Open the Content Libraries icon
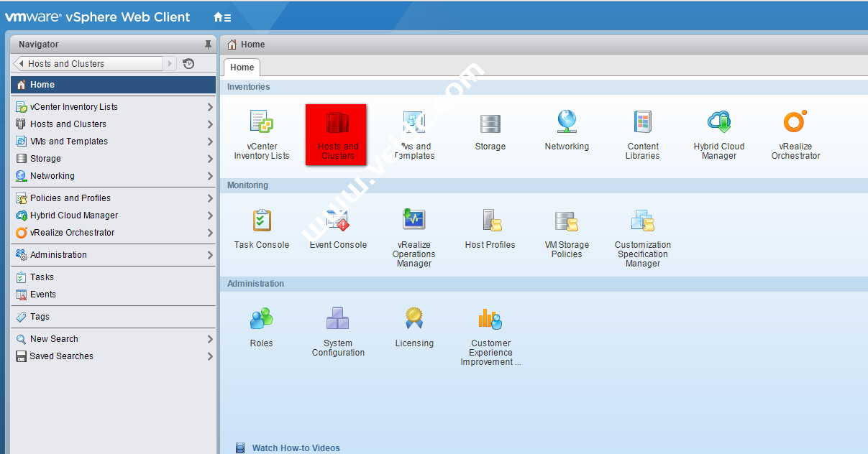The height and width of the screenshot is (454, 868). 642,123
